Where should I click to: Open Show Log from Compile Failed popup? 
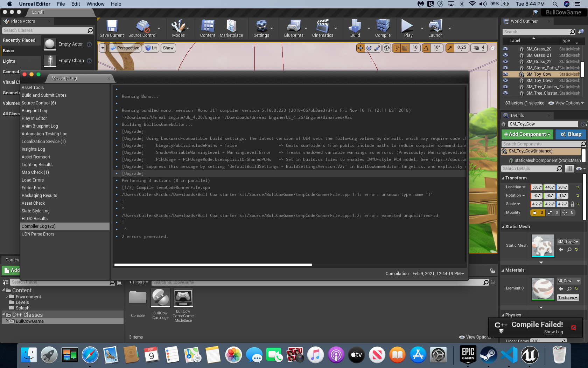[x=553, y=332]
